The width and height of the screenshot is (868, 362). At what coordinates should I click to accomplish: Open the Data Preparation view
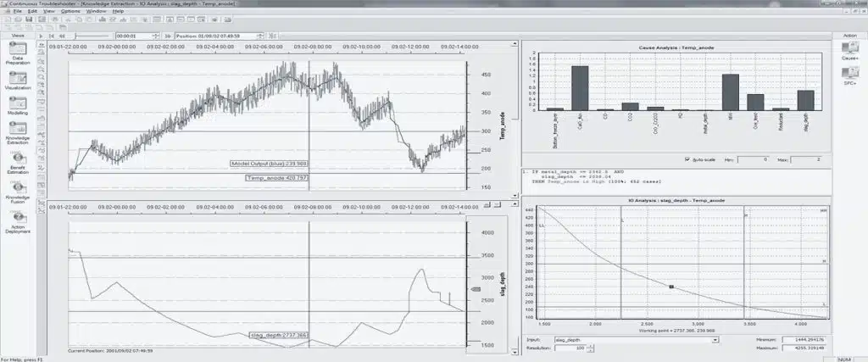pyautogui.click(x=17, y=49)
